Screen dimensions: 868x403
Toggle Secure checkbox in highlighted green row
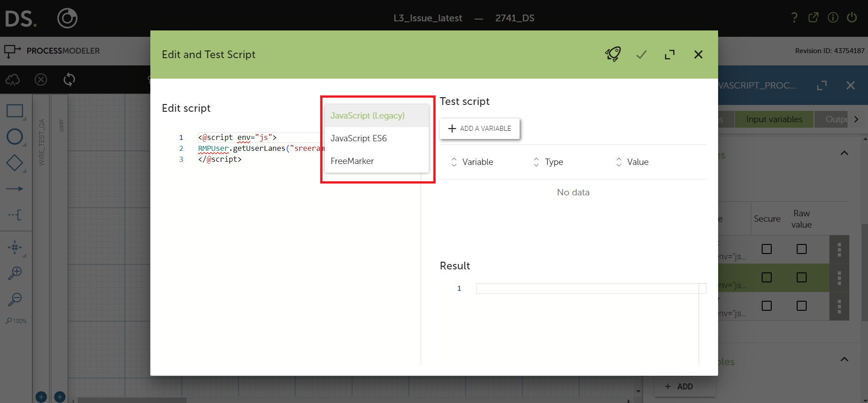767,277
